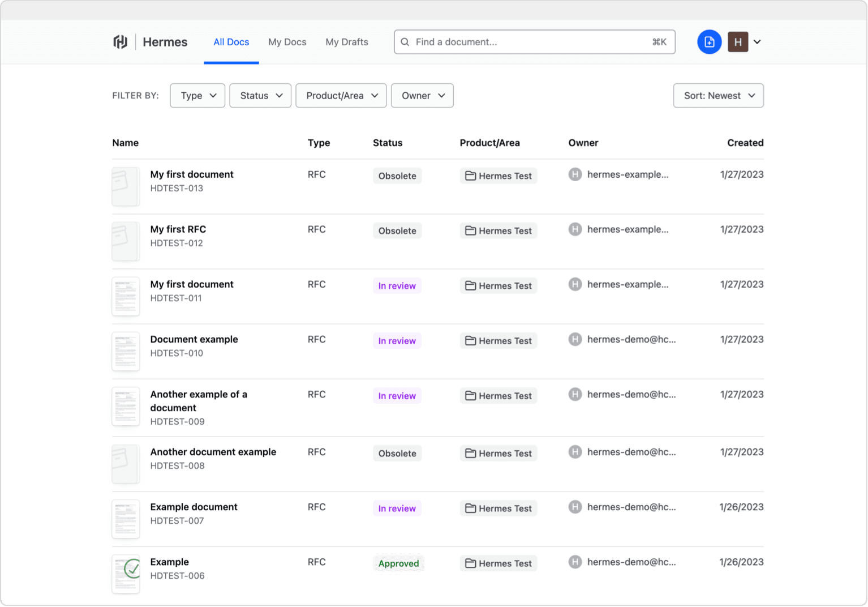Select the All Docs tab
This screenshot has height=607, width=868.
pos(231,42)
